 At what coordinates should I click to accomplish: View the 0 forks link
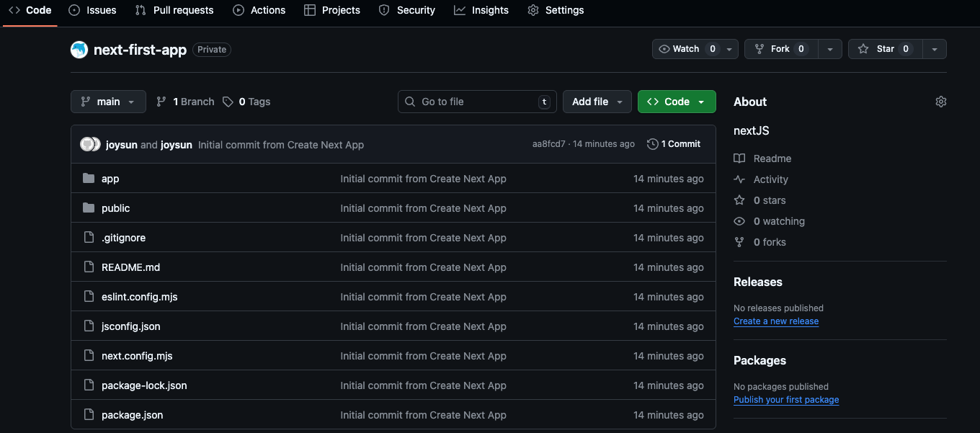click(759, 242)
